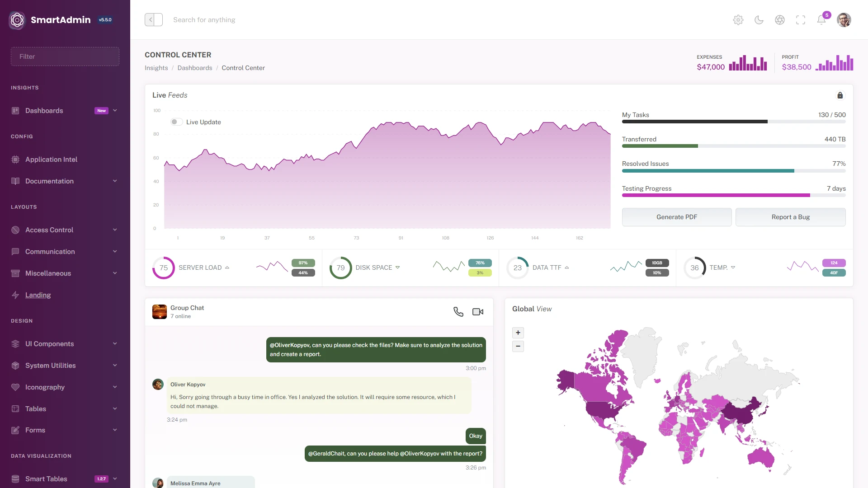Go to Insights breadcrumb link
The height and width of the screenshot is (488, 868).
pos(156,68)
